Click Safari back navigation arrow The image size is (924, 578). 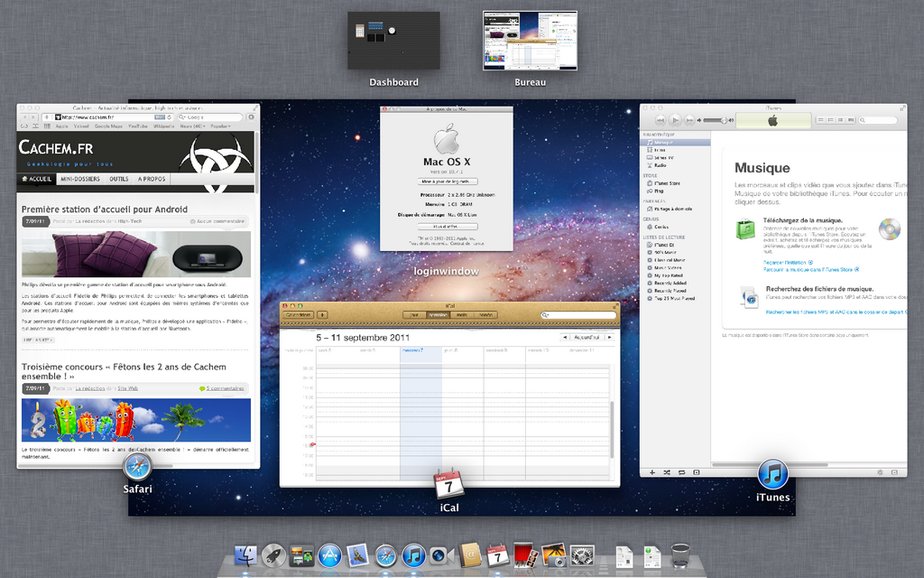point(23,117)
